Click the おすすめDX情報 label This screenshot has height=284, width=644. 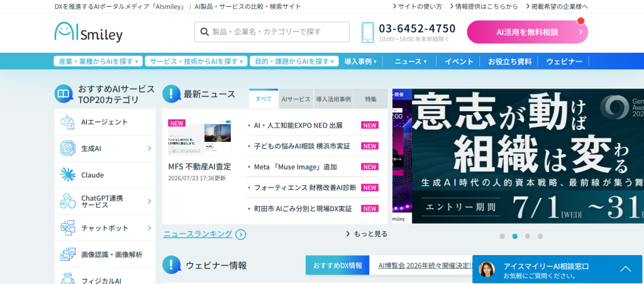pyautogui.click(x=338, y=265)
